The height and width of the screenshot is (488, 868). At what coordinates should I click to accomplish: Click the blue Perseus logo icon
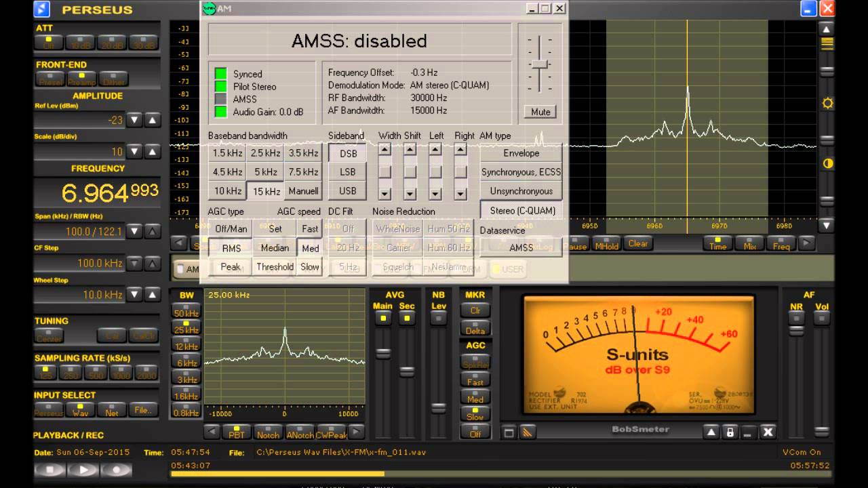(42, 9)
